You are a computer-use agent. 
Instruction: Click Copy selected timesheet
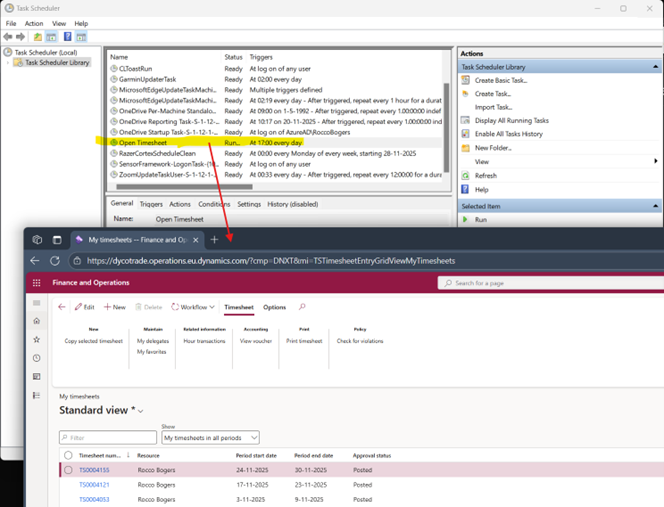point(94,341)
